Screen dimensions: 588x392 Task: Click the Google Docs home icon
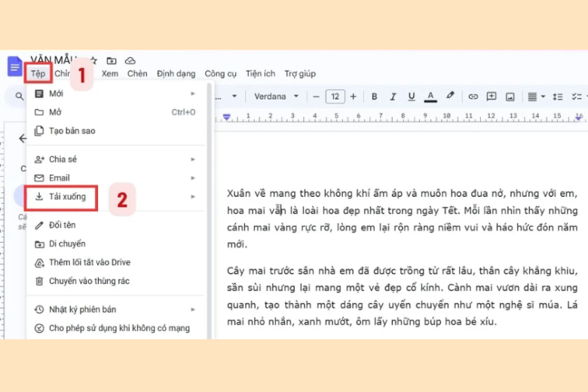[14, 66]
